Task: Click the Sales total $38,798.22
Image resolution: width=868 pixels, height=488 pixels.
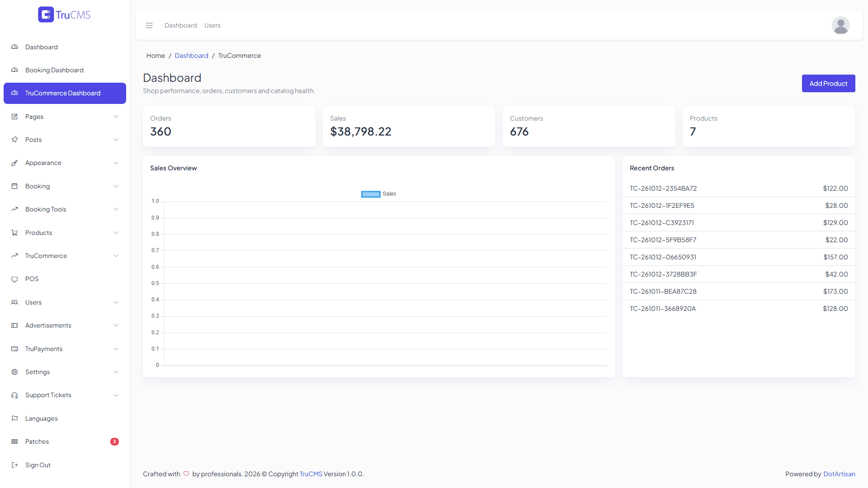Action: coord(361,131)
